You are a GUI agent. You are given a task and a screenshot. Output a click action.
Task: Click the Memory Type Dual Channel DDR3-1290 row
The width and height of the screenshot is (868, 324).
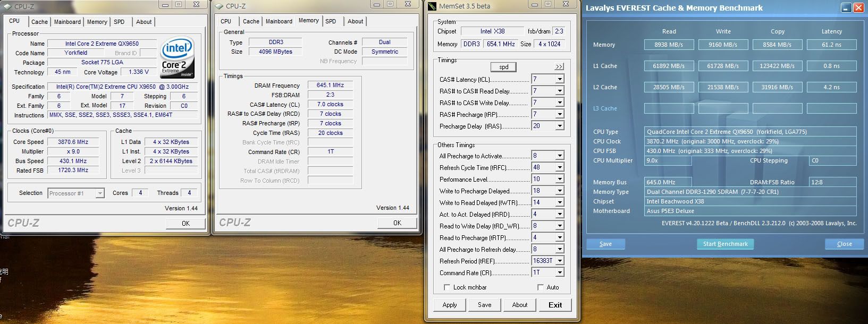pos(751,192)
